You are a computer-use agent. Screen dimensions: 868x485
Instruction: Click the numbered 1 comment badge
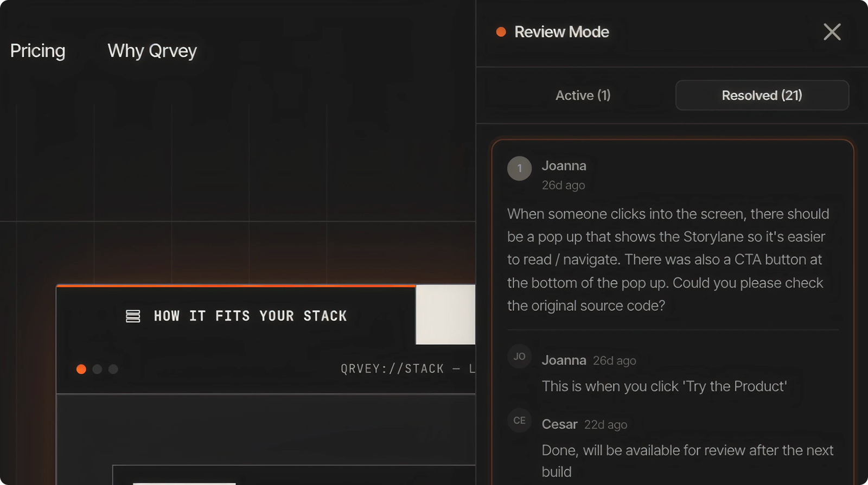click(519, 169)
